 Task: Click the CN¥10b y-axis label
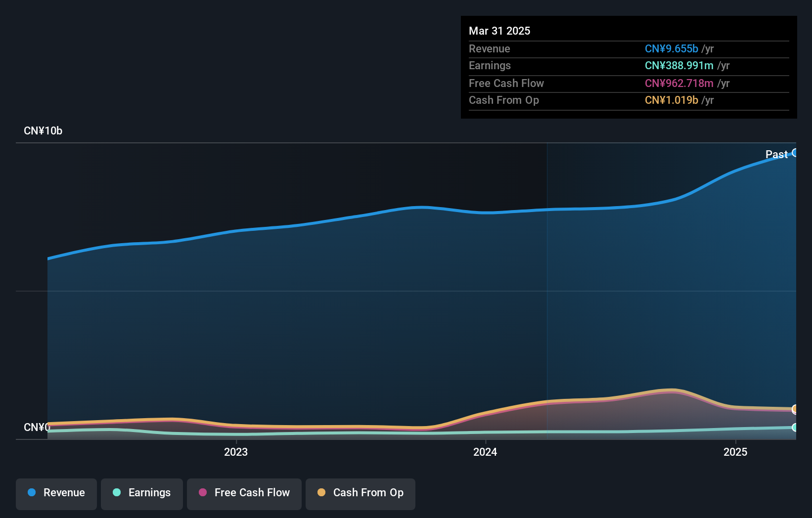[43, 130]
